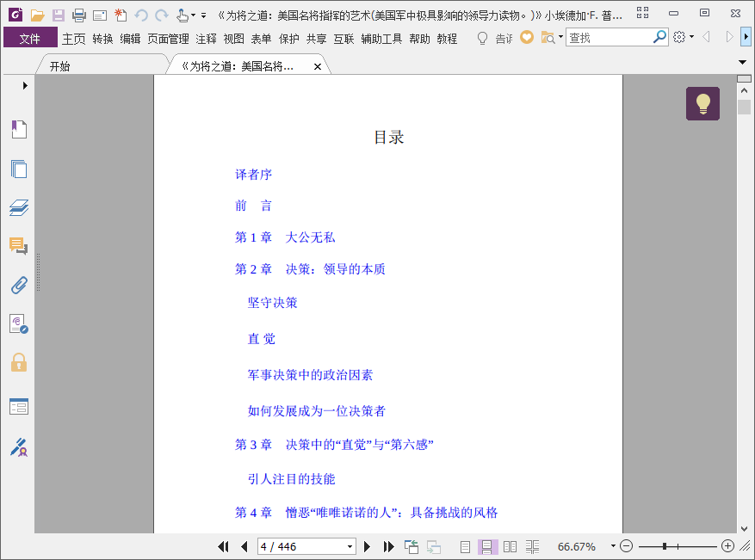Print the document using printer icon
Screen dimensions: 755x560
click(x=79, y=15)
